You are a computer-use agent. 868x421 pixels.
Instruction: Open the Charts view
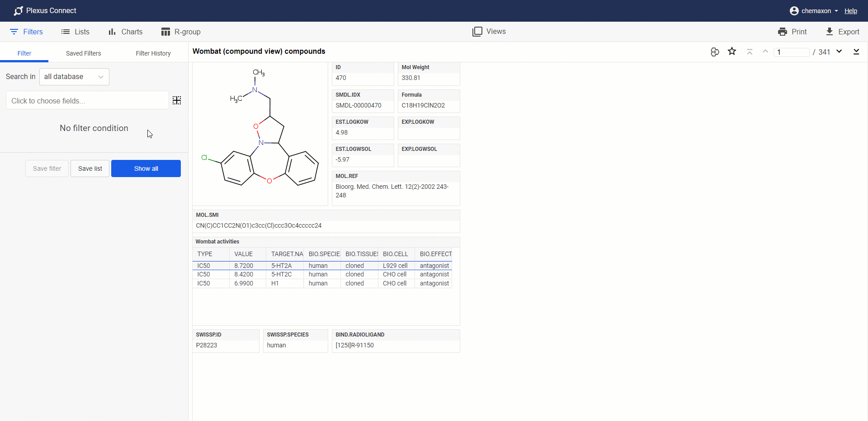pos(125,32)
